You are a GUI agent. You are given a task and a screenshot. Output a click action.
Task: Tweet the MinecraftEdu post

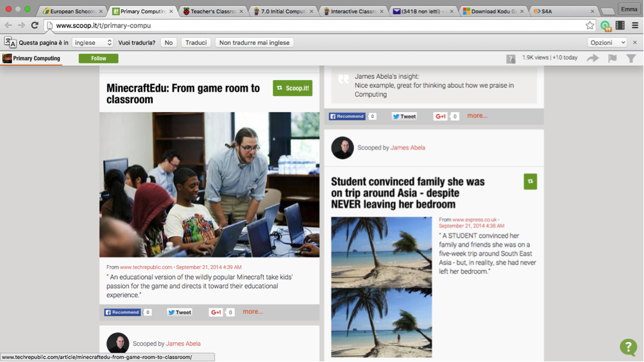[x=180, y=312]
